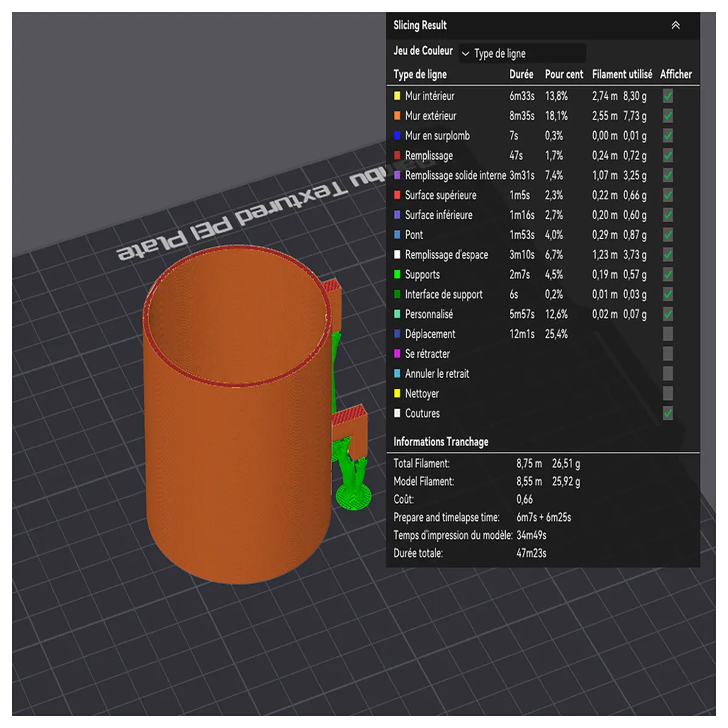
Task: Click the Durée column header
Action: coord(521,74)
